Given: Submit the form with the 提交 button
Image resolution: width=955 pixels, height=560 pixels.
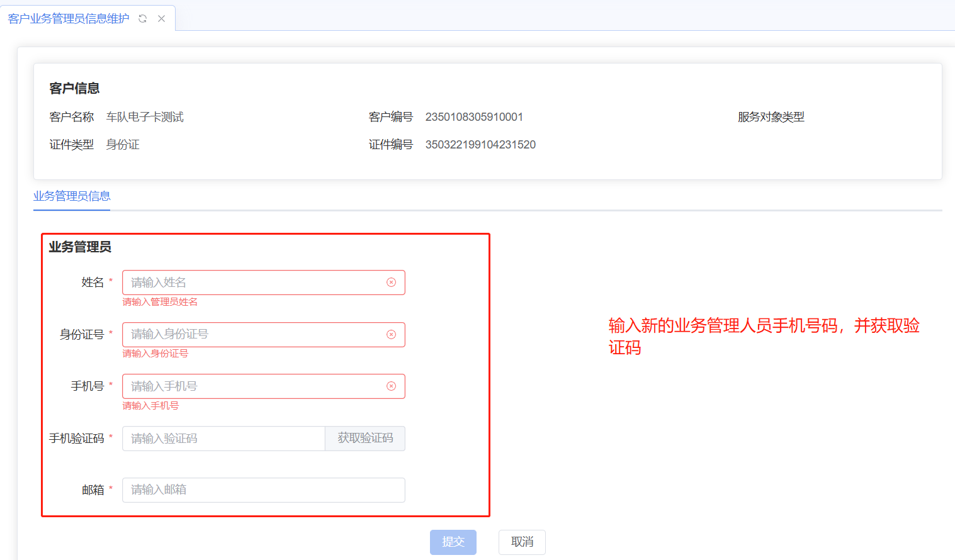Looking at the screenshot, I should pyautogui.click(x=453, y=542).
